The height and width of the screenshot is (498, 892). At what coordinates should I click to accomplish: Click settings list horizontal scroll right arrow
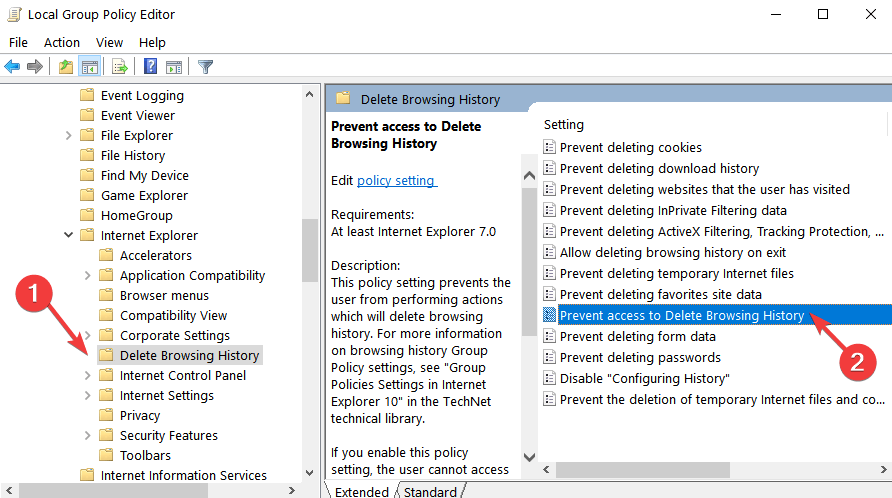coord(883,470)
